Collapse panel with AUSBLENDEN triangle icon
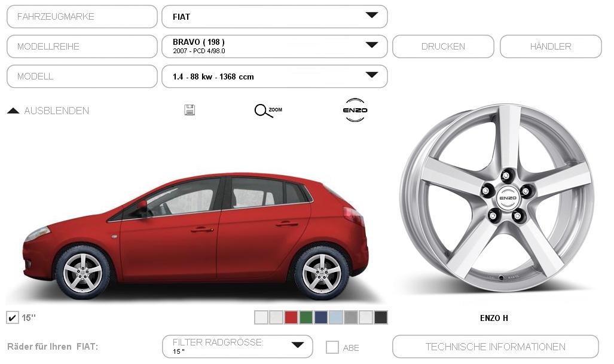Screen dimensions: 614x364 click(x=13, y=111)
